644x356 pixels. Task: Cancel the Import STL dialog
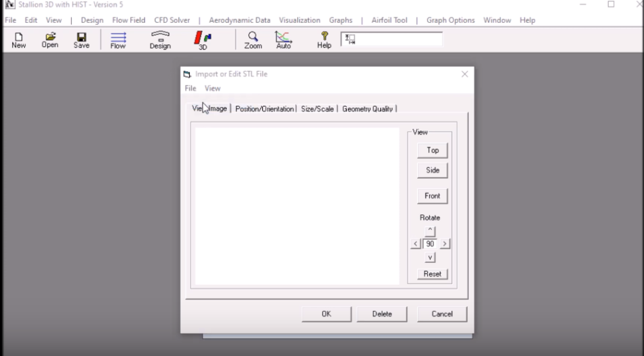tap(442, 314)
